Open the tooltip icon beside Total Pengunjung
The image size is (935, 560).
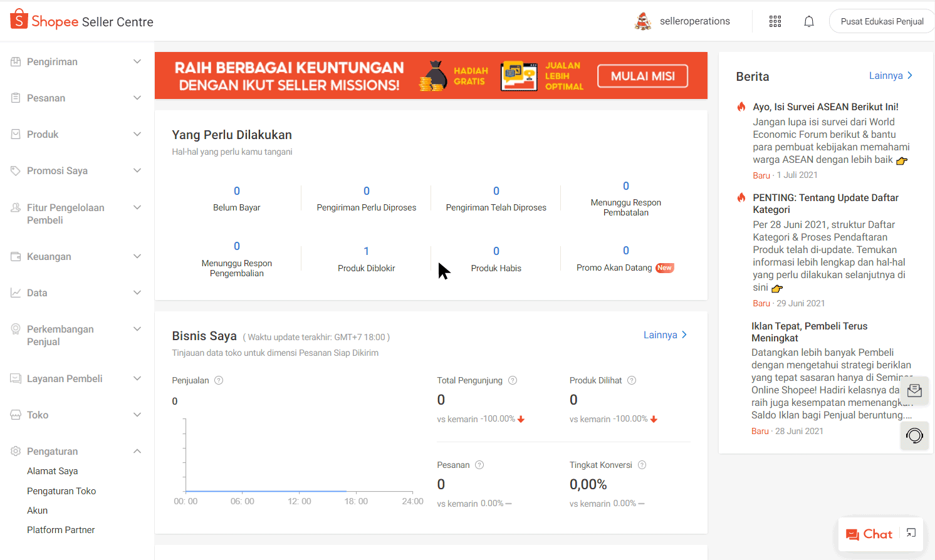click(x=513, y=380)
